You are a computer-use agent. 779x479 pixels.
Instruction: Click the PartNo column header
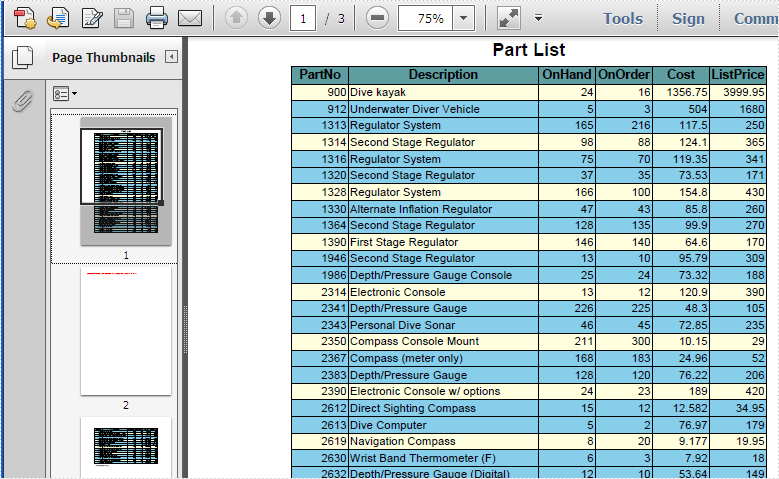click(320, 75)
